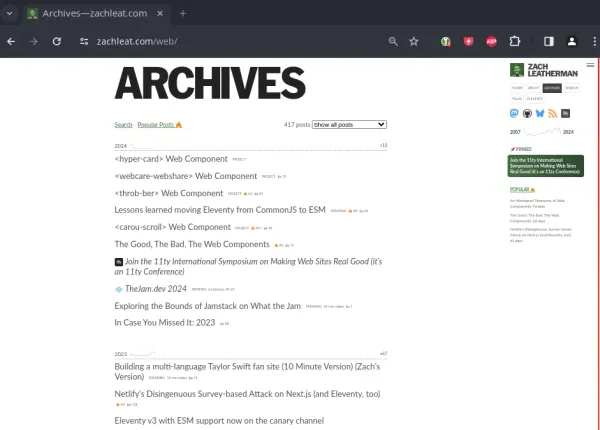Open the About nav item in sidebar
Viewport: 600px width, 430px height.
(x=533, y=88)
